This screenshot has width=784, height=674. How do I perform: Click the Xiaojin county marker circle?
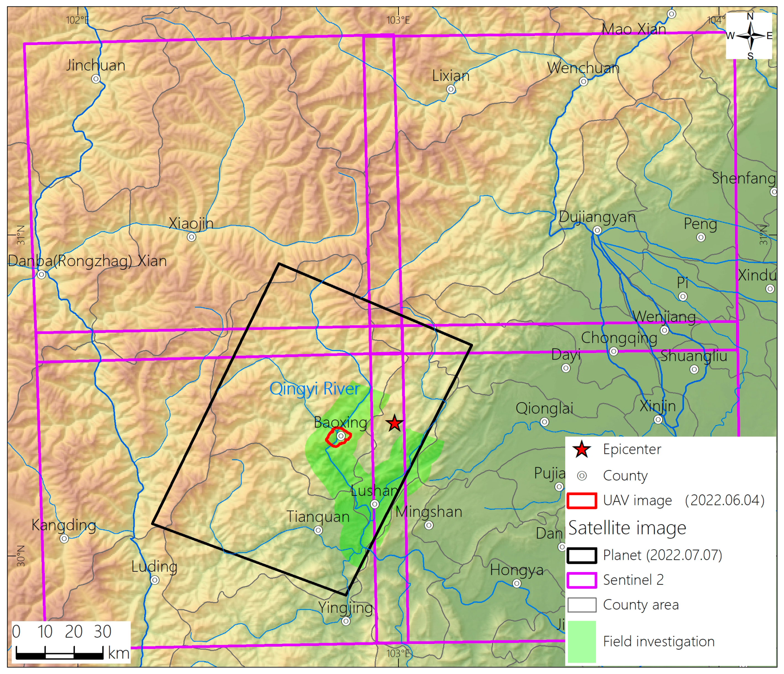pyautogui.click(x=191, y=237)
